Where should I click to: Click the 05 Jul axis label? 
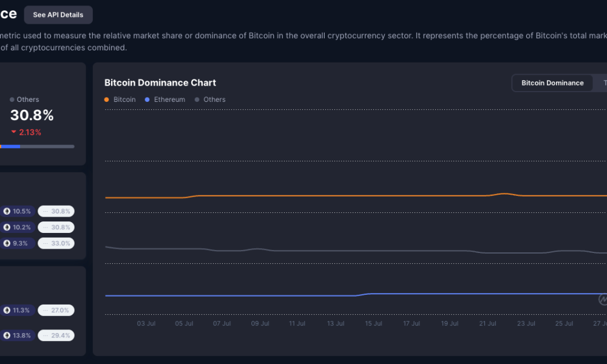pos(184,323)
